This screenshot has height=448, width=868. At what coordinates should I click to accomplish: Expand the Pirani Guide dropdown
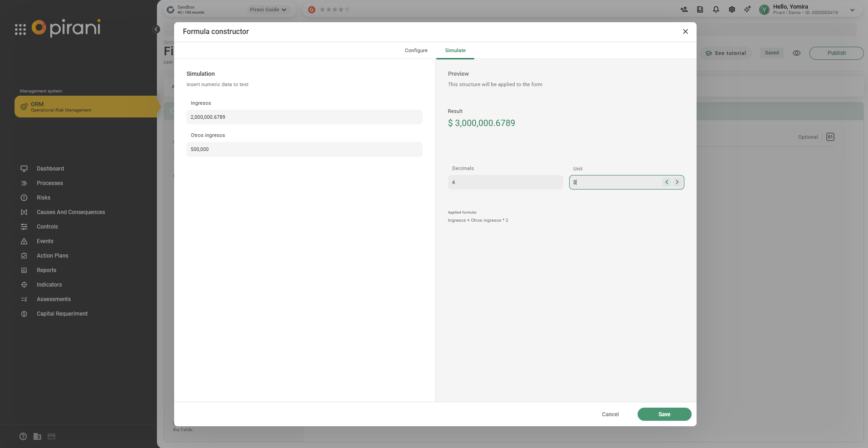click(x=268, y=10)
